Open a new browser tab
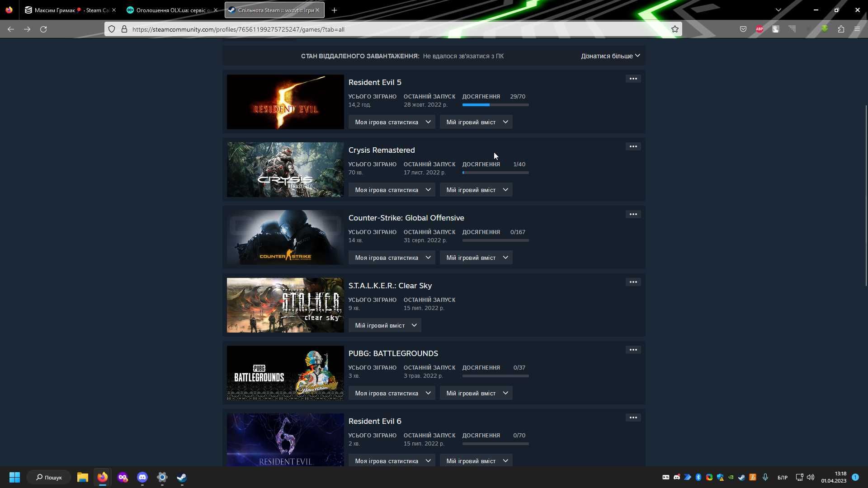The width and height of the screenshot is (868, 488). point(334,10)
